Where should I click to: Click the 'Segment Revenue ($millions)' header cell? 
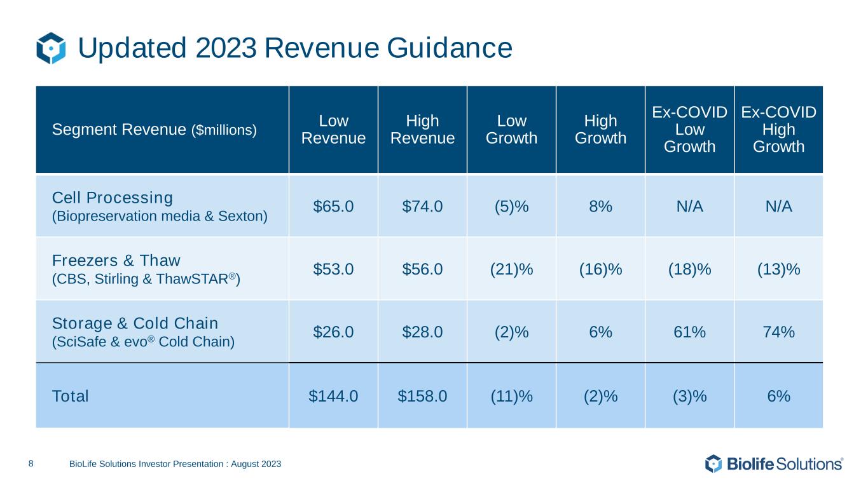pos(154,130)
